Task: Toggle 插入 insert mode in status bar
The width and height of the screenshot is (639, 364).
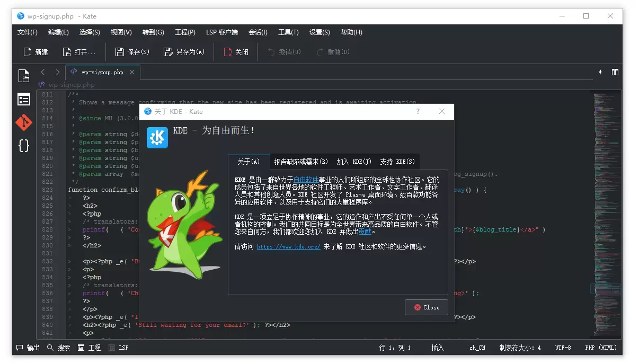Action: [438, 348]
